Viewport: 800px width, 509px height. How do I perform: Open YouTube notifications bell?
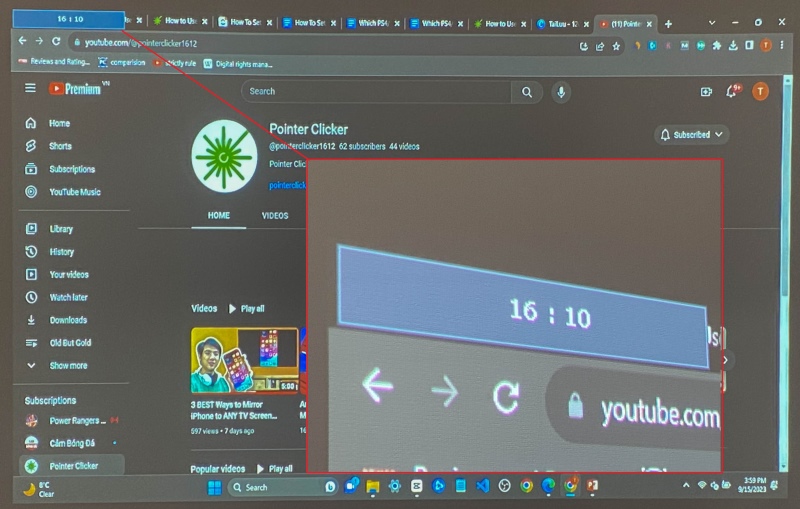tap(733, 91)
